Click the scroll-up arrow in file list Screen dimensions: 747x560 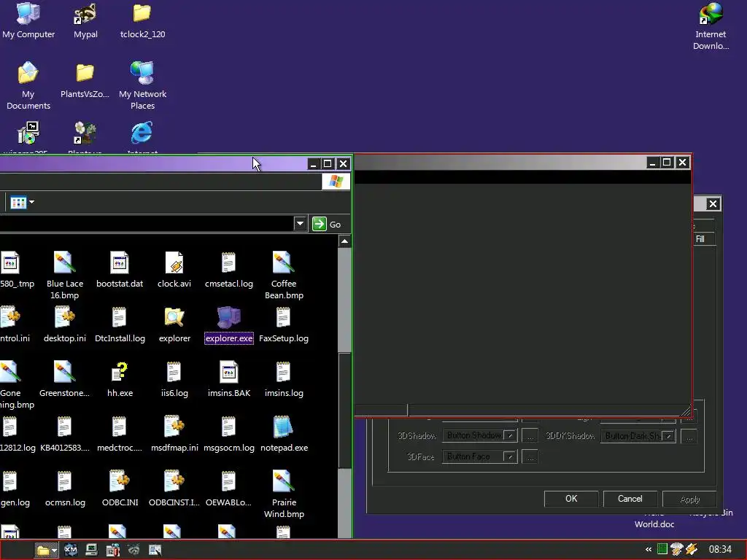(344, 241)
